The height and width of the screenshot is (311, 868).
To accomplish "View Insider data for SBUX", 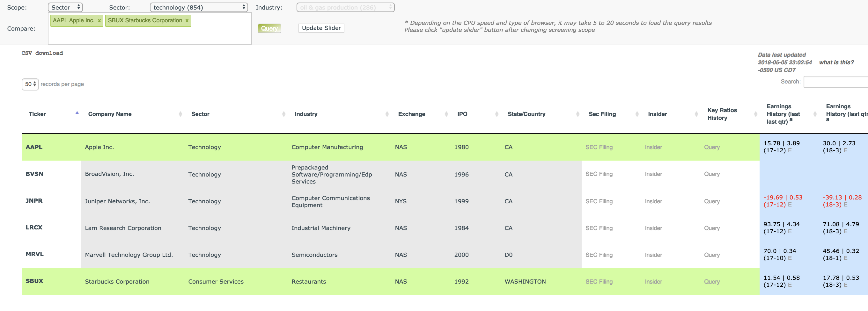I will coord(653,282).
